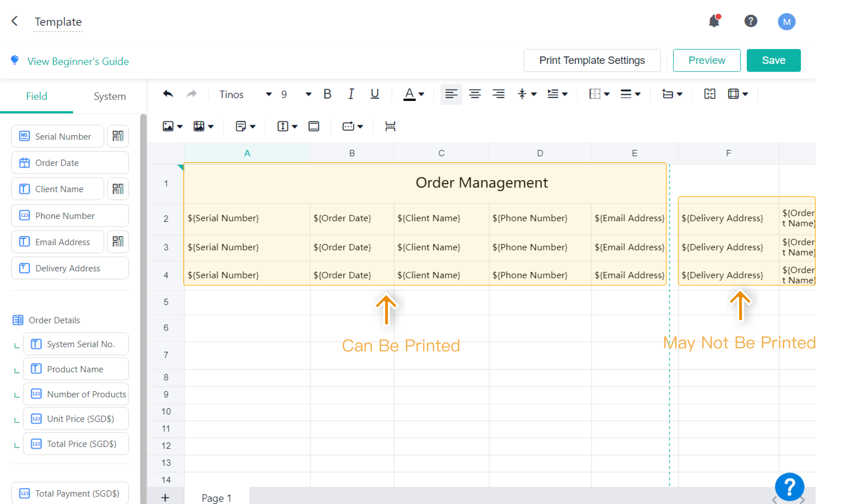Click the merge cells icon

pyautogui.click(x=710, y=94)
